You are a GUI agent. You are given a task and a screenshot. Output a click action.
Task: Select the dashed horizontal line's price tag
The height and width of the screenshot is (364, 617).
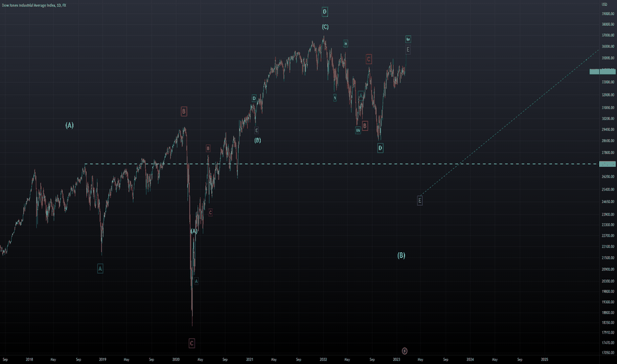(x=607, y=163)
